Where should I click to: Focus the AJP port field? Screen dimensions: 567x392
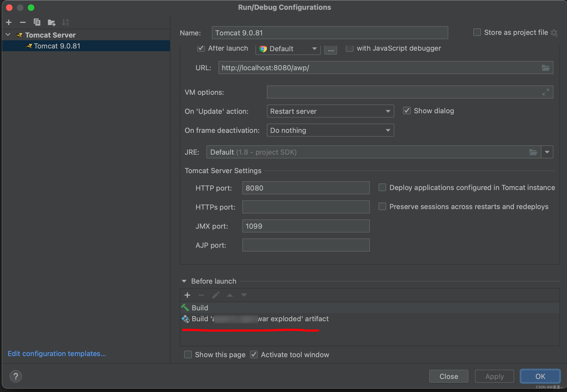306,245
